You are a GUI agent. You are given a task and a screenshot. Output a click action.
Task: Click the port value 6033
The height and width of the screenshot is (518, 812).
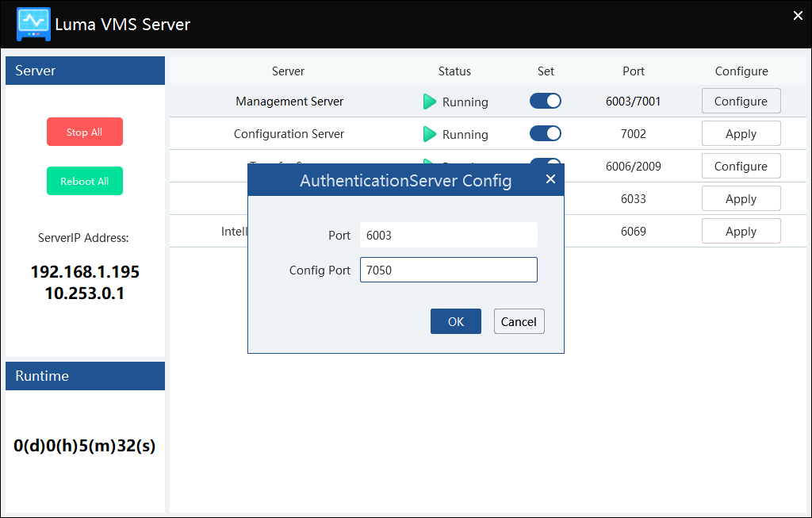pyautogui.click(x=634, y=199)
